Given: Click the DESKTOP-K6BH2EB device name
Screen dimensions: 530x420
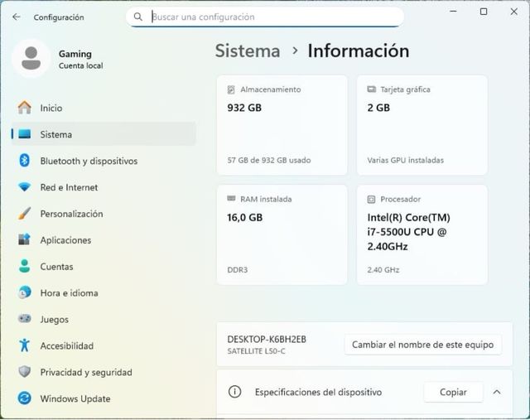Looking at the screenshot, I should point(267,339).
